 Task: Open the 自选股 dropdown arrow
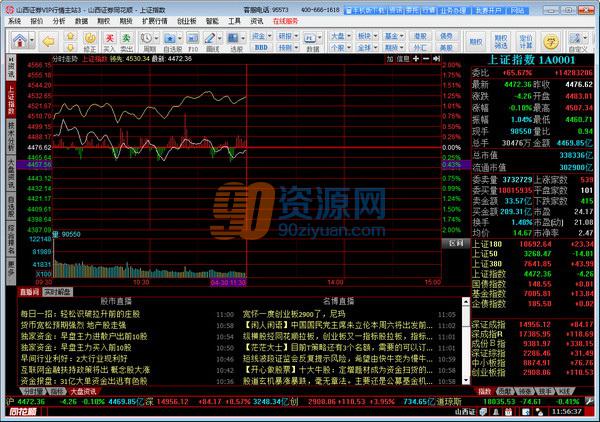click(x=179, y=38)
